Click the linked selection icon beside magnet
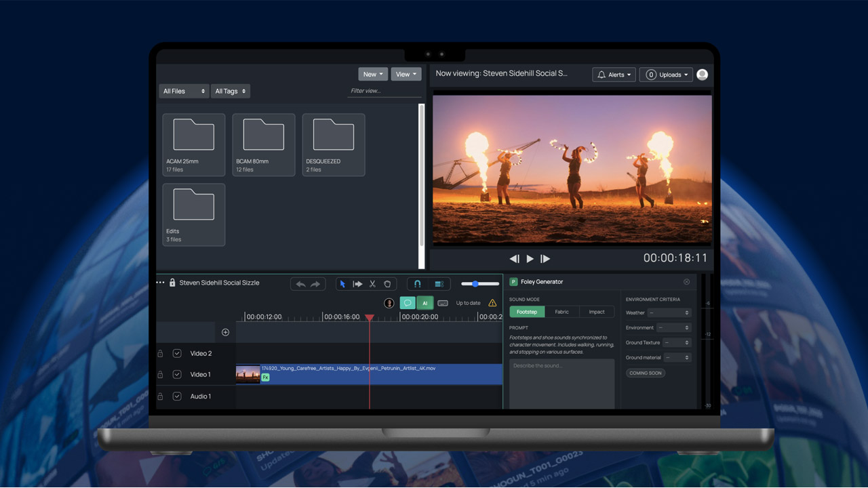This screenshot has width=868, height=488. pyautogui.click(x=439, y=284)
